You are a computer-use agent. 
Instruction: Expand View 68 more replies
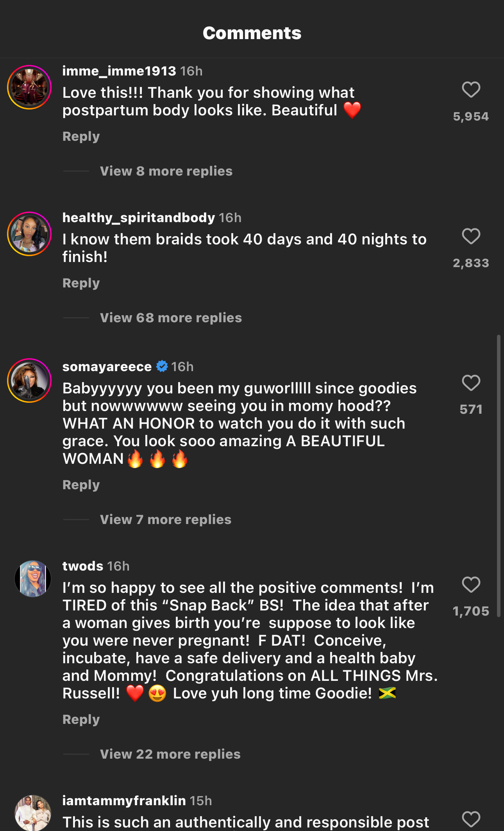pyautogui.click(x=171, y=318)
